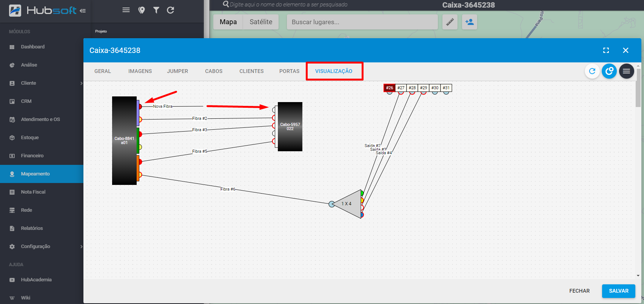The width and height of the screenshot is (644, 304).
Task: Click the Nova Fibra label
Action: pyautogui.click(x=163, y=106)
